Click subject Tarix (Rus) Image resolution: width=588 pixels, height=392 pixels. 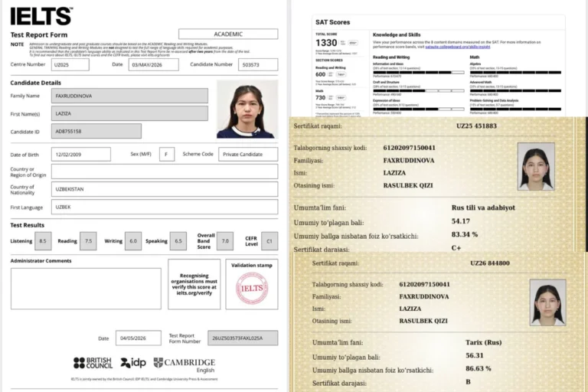click(483, 342)
